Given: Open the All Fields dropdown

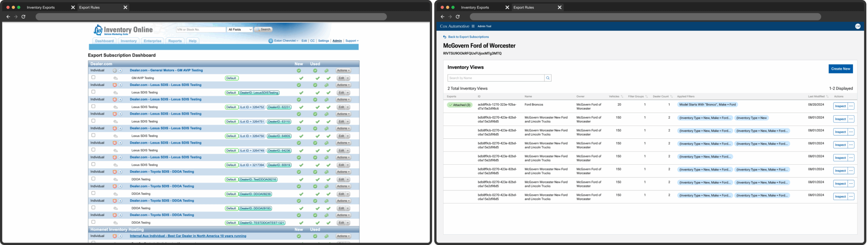Looking at the screenshot, I should (240, 30).
